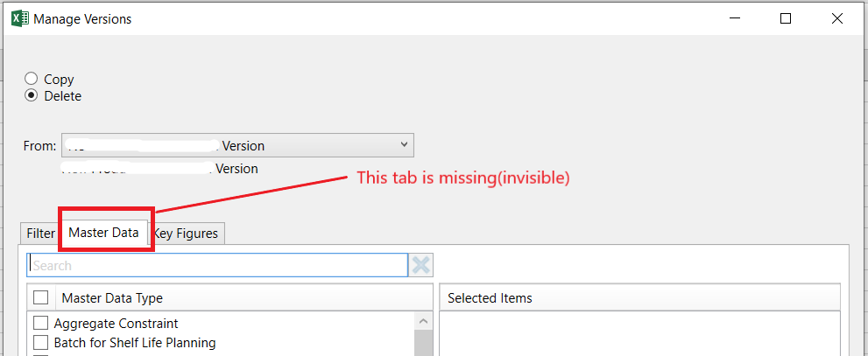
Task: Open the From version dropdown
Action: pyautogui.click(x=237, y=145)
